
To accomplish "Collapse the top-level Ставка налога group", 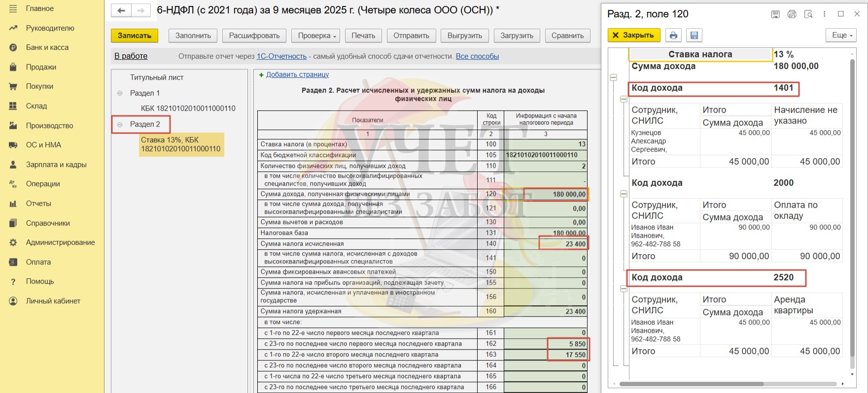I will tap(614, 77).
